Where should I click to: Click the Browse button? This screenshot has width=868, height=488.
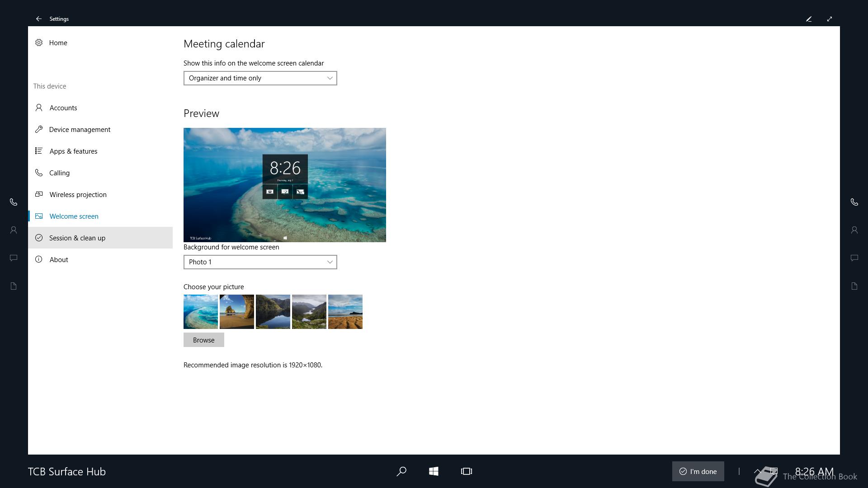pyautogui.click(x=204, y=340)
